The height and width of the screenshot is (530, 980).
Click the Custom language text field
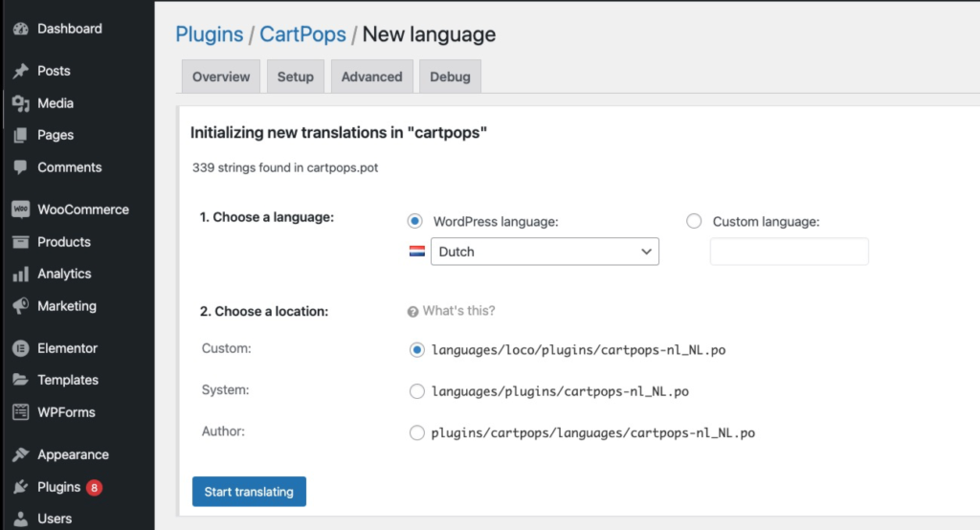(789, 252)
